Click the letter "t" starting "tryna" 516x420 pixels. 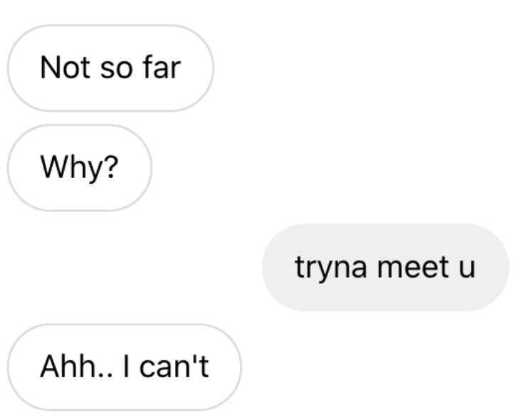[298, 268]
